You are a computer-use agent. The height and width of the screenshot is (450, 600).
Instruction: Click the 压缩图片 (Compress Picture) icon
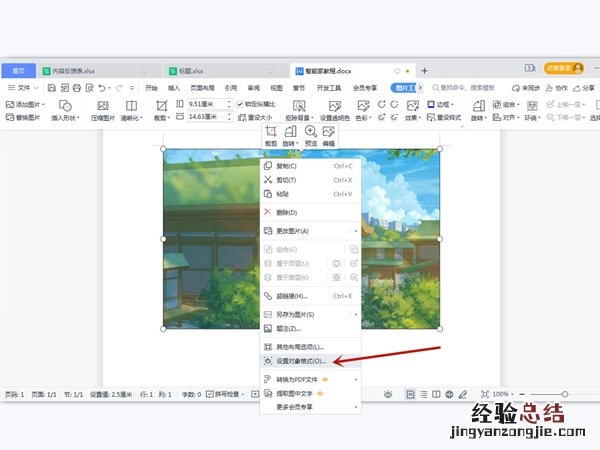coord(103,106)
